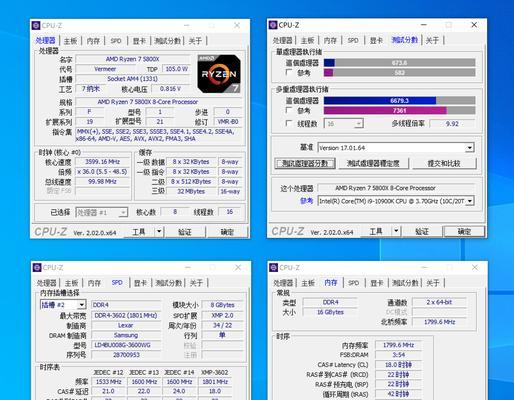Close the SPD CPU-Z window

238,267
